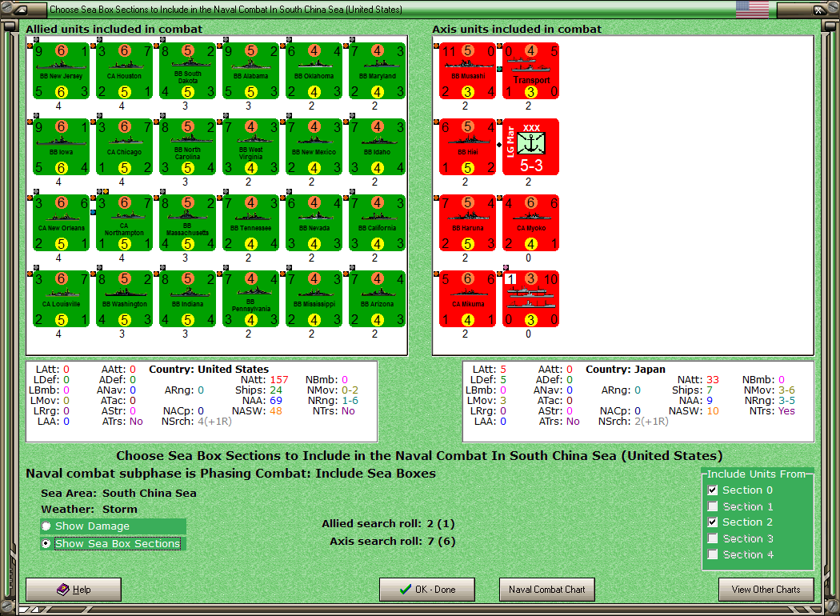This screenshot has height=616, width=840.
Task: Click the Allied search roll text
Action: pos(388,523)
